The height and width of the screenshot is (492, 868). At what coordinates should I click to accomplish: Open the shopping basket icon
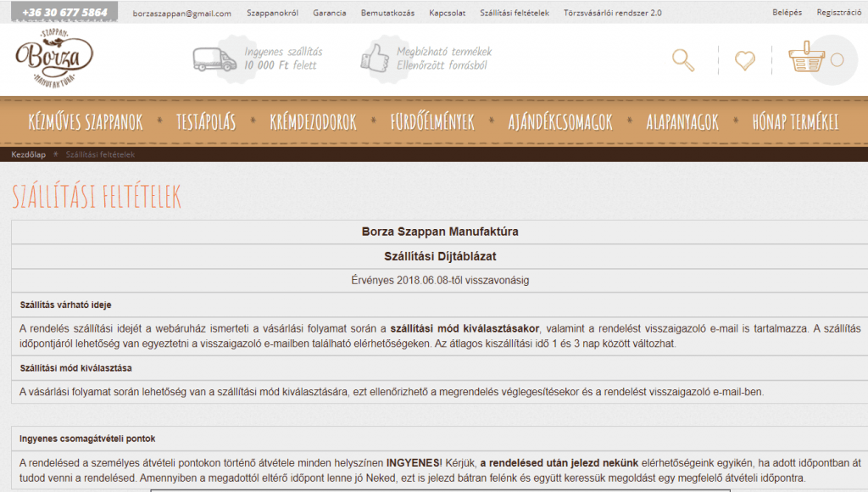pyautogui.click(x=806, y=57)
